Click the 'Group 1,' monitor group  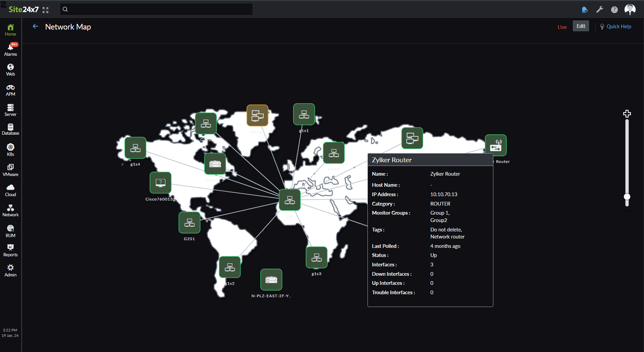pyautogui.click(x=440, y=213)
